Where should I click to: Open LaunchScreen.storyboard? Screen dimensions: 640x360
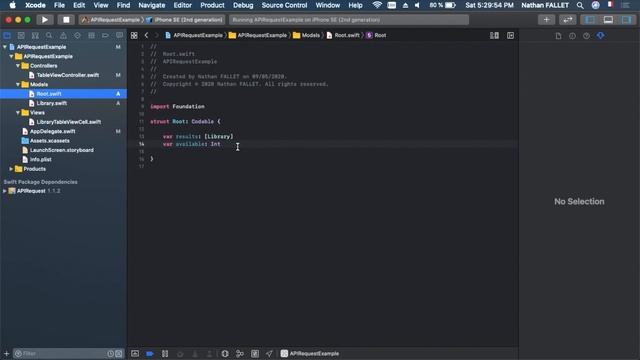61,150
